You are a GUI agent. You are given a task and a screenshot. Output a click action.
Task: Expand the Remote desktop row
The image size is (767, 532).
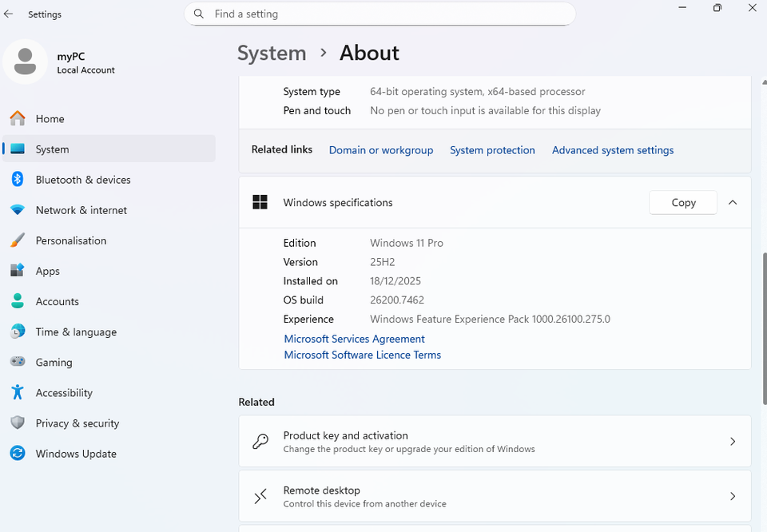[733, 495]
